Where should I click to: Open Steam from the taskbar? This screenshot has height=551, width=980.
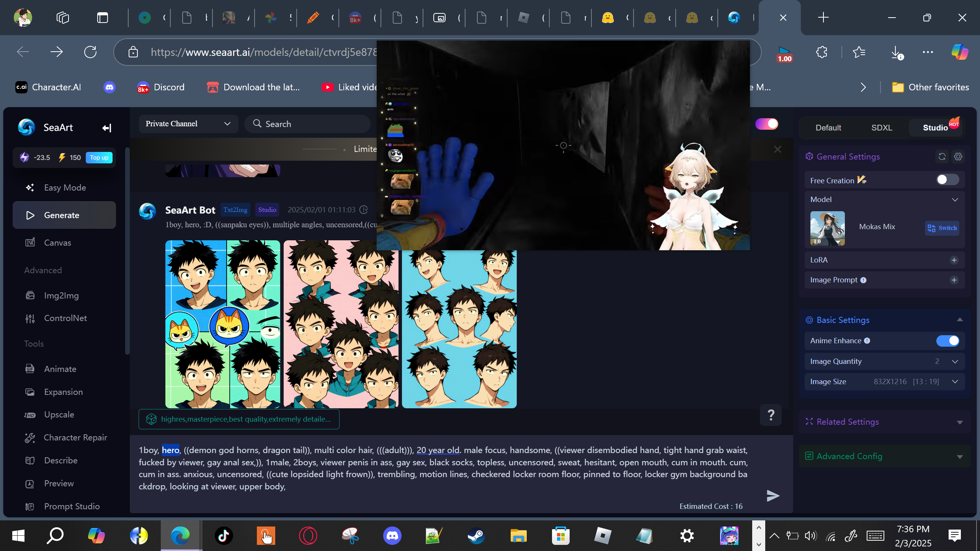click(x=476, y=536)
